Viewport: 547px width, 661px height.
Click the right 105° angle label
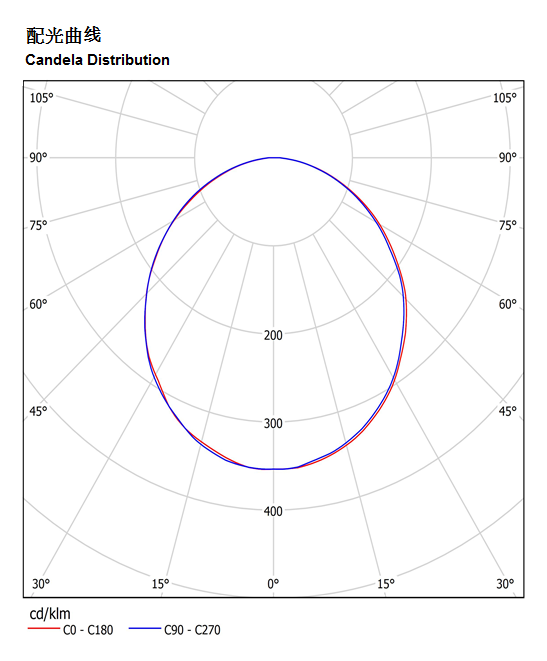tap(504, 98)
